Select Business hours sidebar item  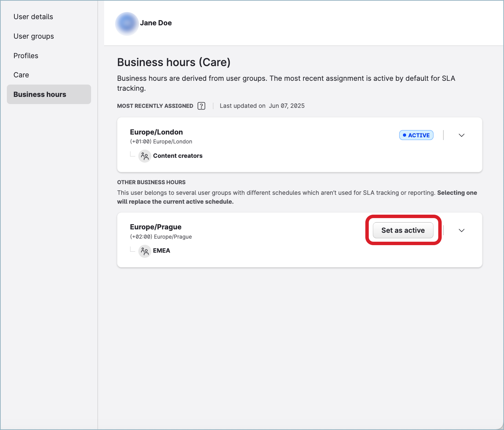tap(40, 94)
